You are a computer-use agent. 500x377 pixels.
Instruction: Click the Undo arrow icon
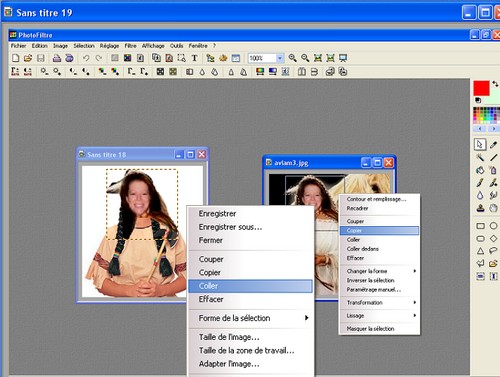tap(86, 58)
